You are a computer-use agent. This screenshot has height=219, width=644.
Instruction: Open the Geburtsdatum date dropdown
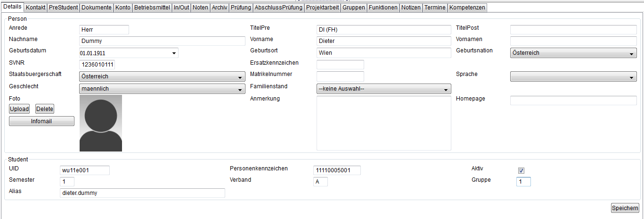click(174, 53)
